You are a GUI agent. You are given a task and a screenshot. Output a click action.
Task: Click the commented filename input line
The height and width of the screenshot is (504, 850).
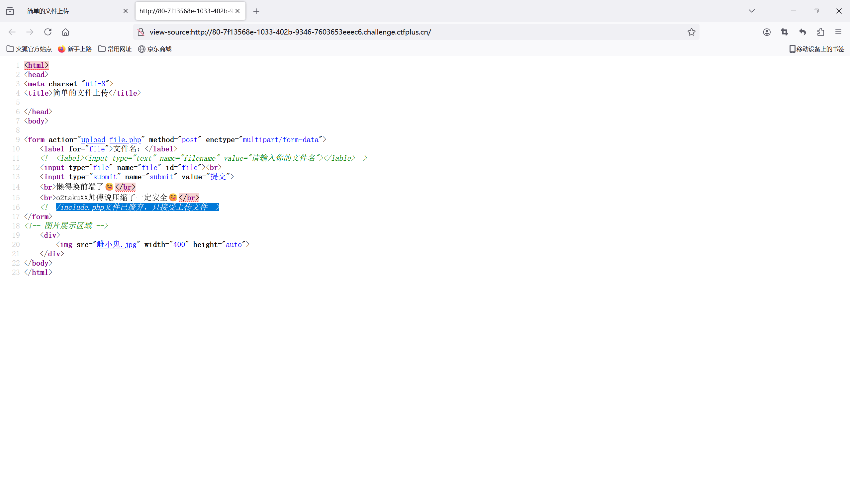204,158
